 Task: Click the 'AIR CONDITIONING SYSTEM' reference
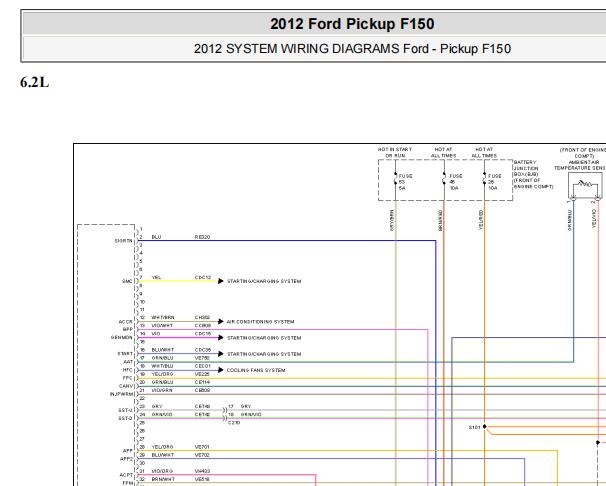coord(260,322)
